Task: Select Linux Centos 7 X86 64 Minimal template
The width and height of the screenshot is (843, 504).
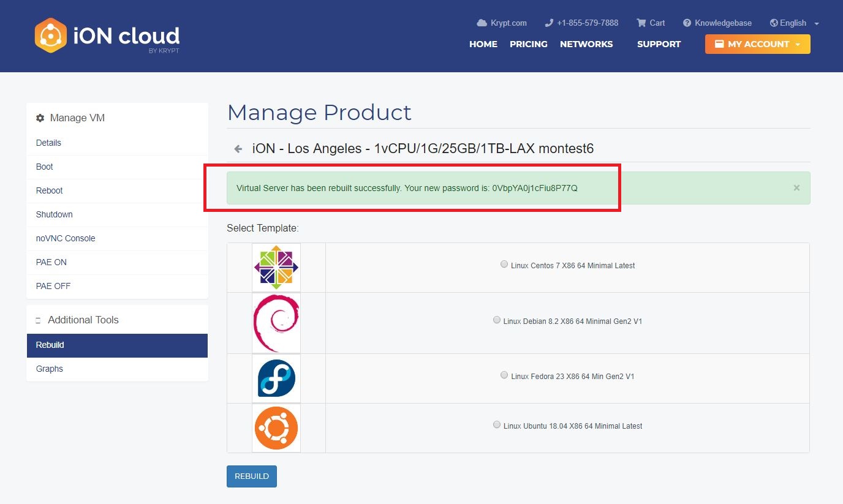Action: tap(504, 265)
